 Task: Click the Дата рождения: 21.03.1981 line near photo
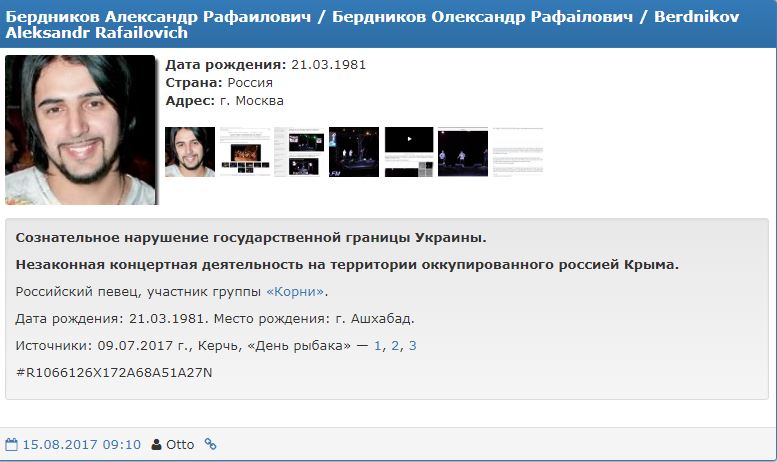[266, 65]
